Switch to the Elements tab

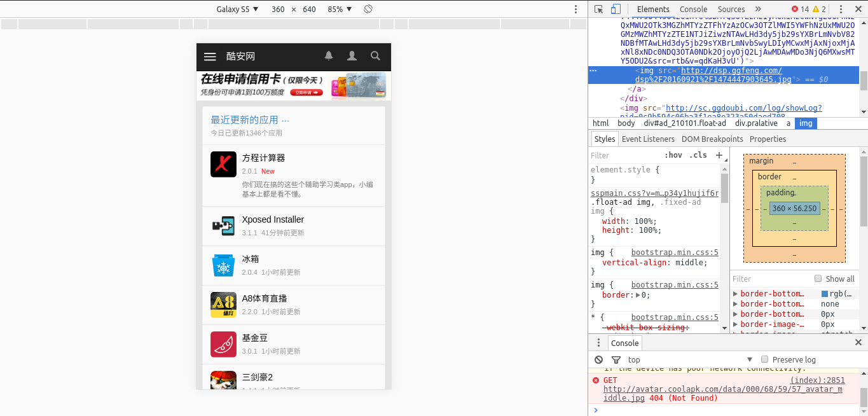[x=653, y=9]
